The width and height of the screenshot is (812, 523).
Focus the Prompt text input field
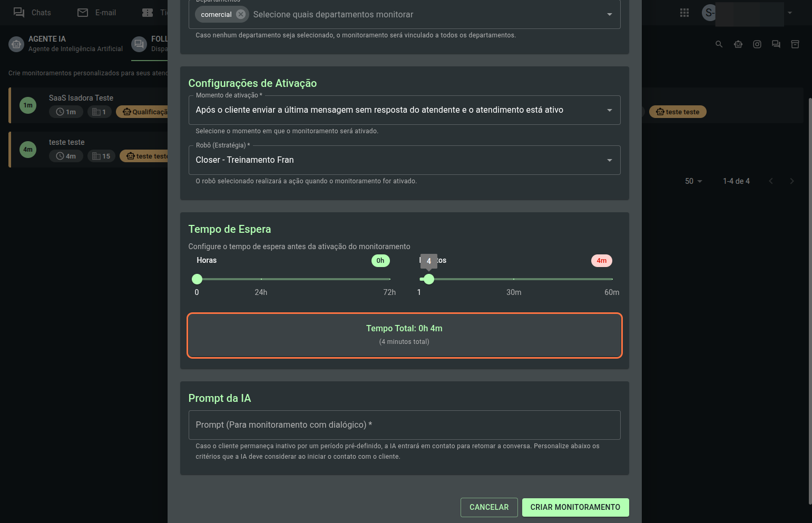(404, 425)
